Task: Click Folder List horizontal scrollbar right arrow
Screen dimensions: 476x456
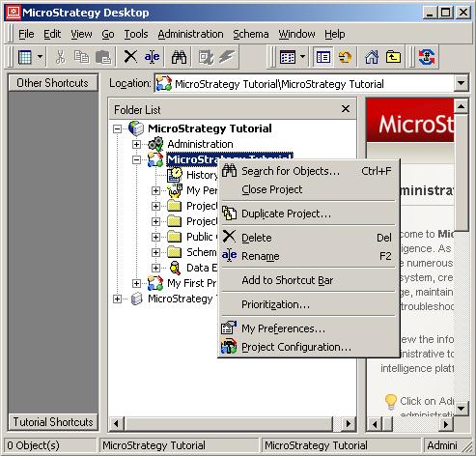Action: click(x=349, y=423)
